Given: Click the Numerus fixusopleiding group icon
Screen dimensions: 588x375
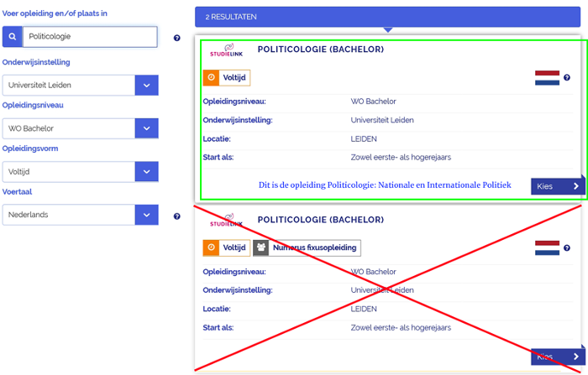Looking at the screenshot, I should [261, 247].
